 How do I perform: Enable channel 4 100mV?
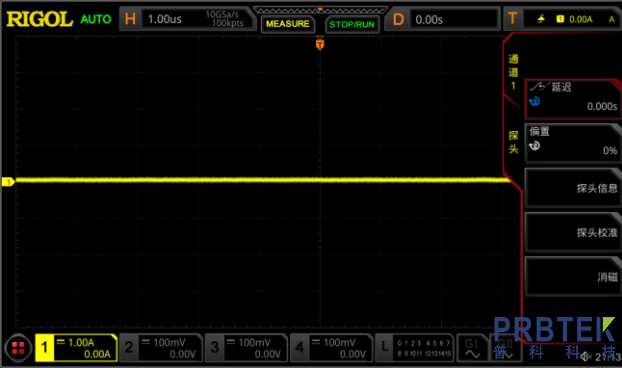click(331, 348)
